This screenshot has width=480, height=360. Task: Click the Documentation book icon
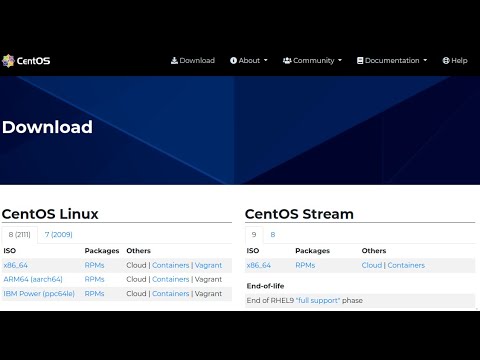[x=360, y=60]
